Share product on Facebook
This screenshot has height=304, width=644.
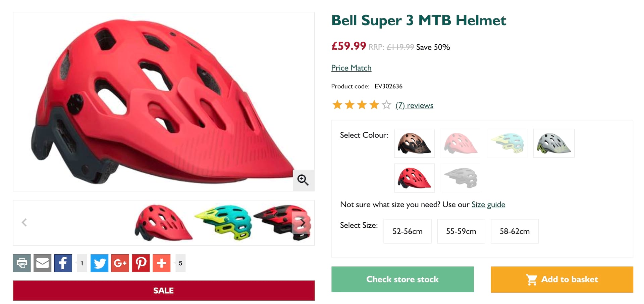63,263
